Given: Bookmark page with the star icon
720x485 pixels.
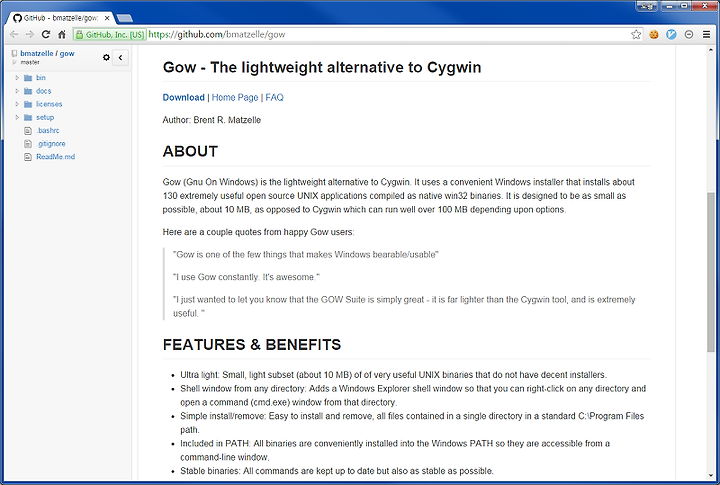Looking at the screenshot, I should click(x=636, y=34).
